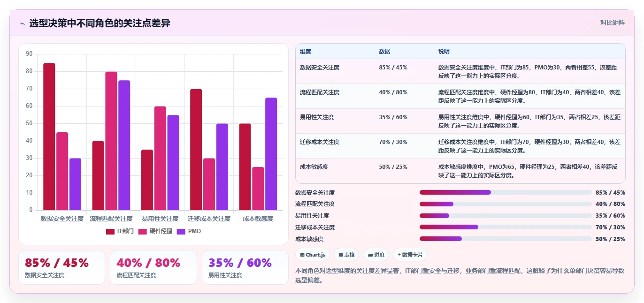Toggle PMO legend color box
This screenshot has height=303, width=644.
point(181,231)
